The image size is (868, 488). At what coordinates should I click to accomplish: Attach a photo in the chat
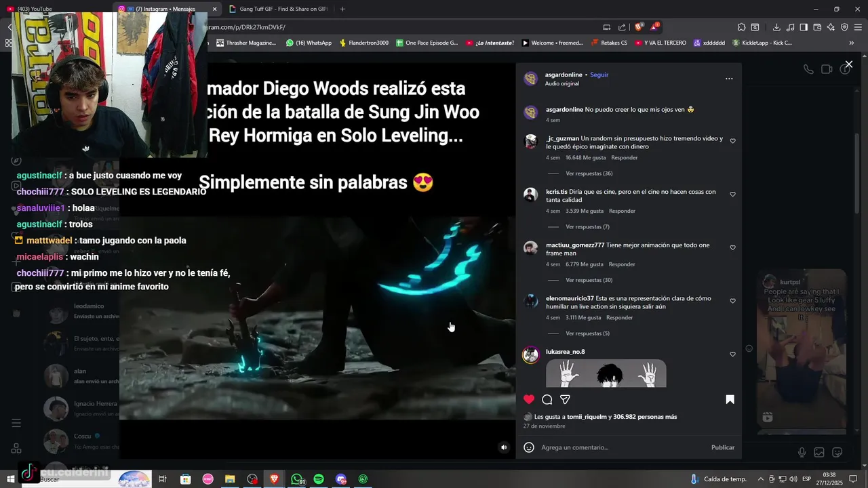coord(819,452)
